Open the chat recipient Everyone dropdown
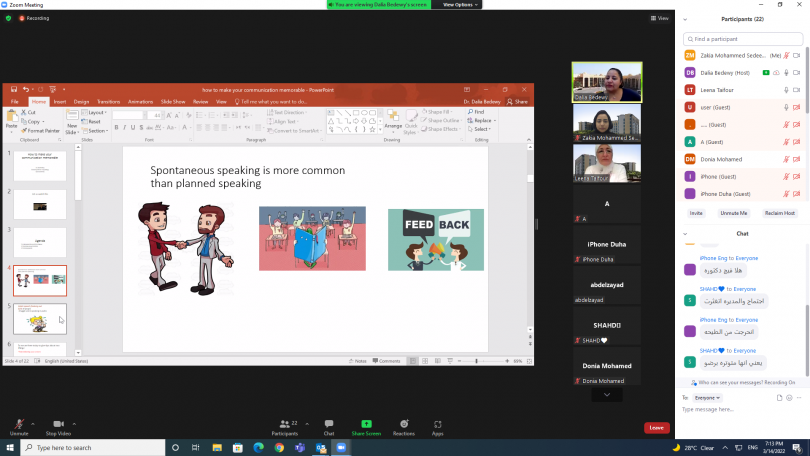 coord(707,397)
